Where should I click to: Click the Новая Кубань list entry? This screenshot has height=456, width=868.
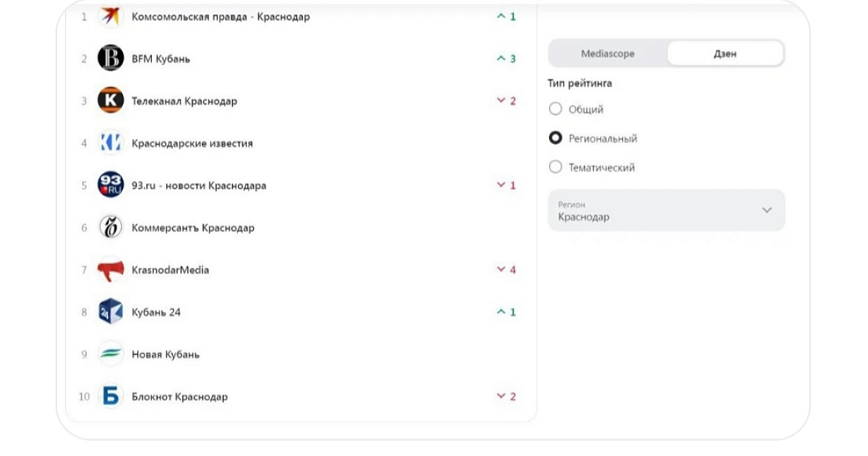pyautogui.click(x=166, y=355)
